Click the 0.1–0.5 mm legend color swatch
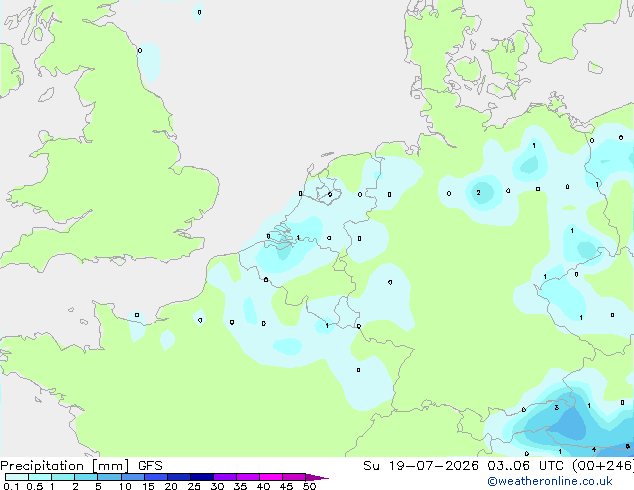Viewport: 634px width, 490px height. tap(17, 477)
